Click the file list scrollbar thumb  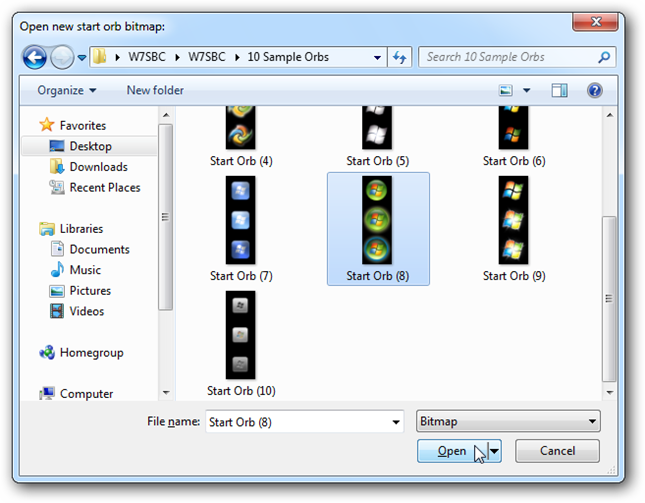(x=609, y=299)
